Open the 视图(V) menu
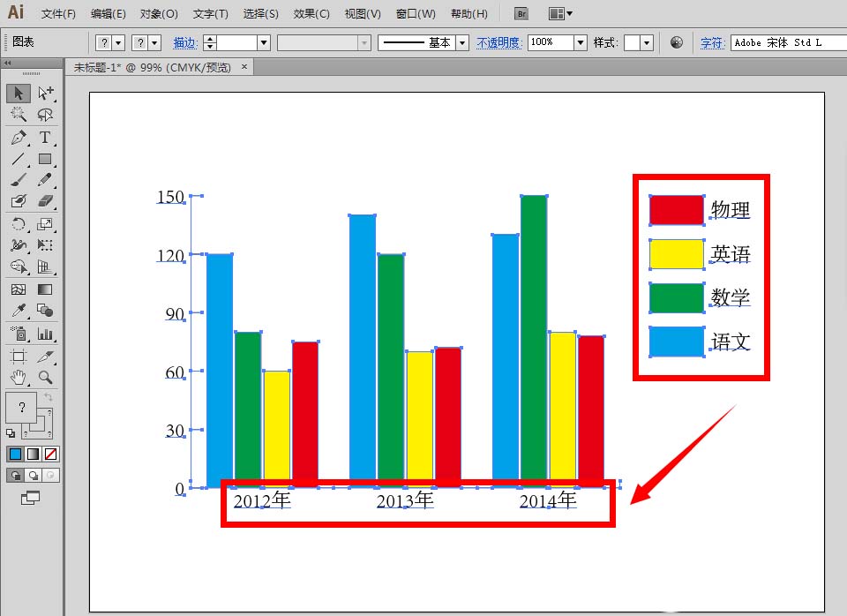The image size is (847, 616). click(363, 14)
